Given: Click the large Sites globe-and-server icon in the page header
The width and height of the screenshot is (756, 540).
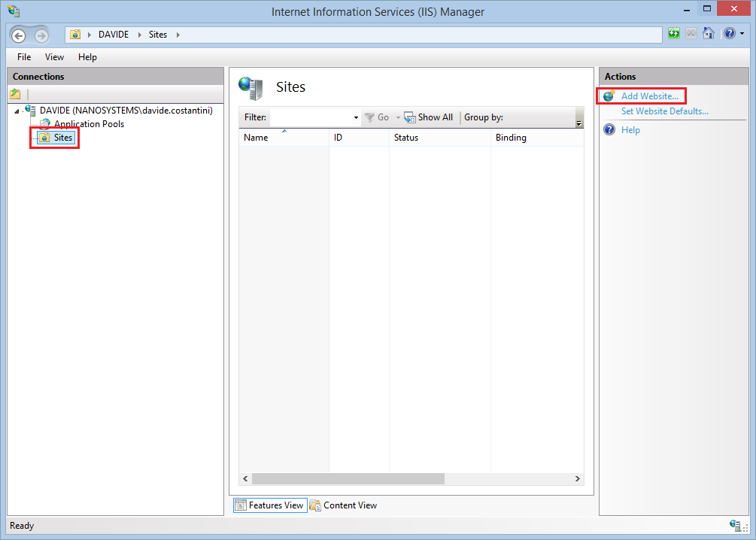Looking at the screenshot, I should [x=250, y=88].
